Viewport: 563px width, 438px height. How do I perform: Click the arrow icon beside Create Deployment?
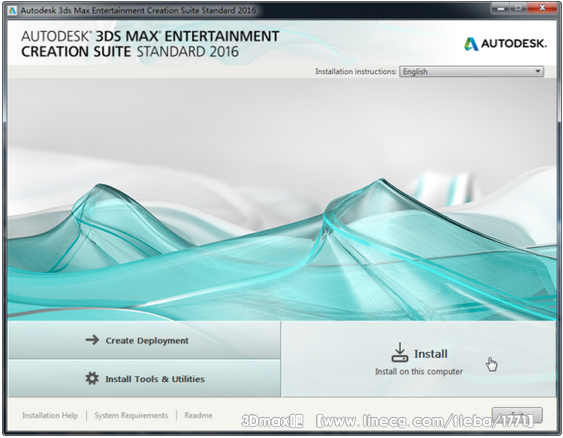92,340
